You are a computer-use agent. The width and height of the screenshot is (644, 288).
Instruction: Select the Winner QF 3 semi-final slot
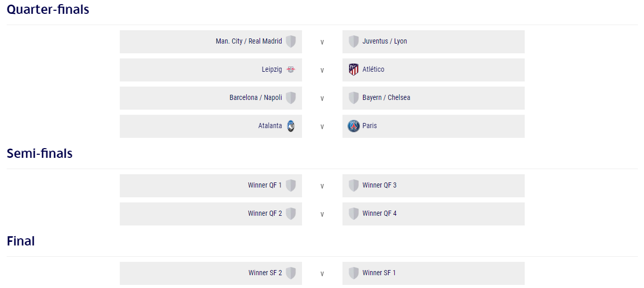pyautogui.click(x=434, y=186)
